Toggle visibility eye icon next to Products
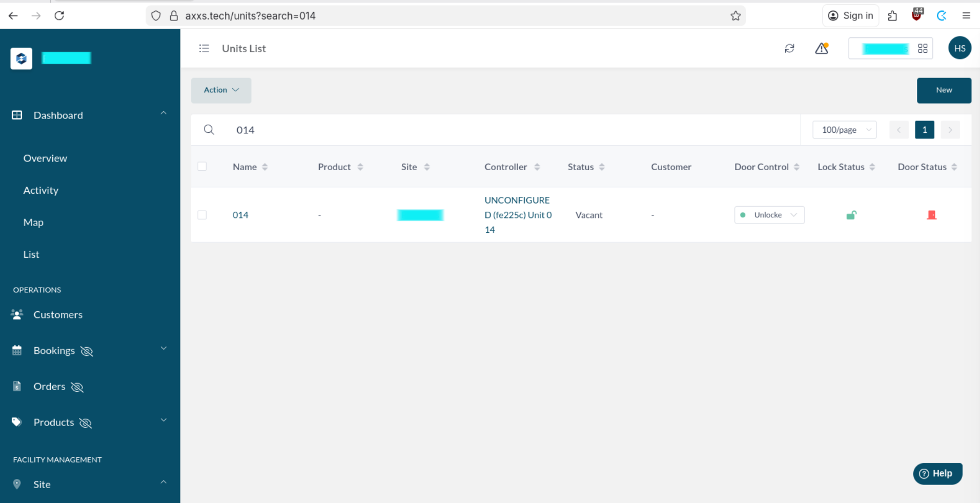Screen dimensions: 980x503 pyautogui.click(x=86, y=423)
